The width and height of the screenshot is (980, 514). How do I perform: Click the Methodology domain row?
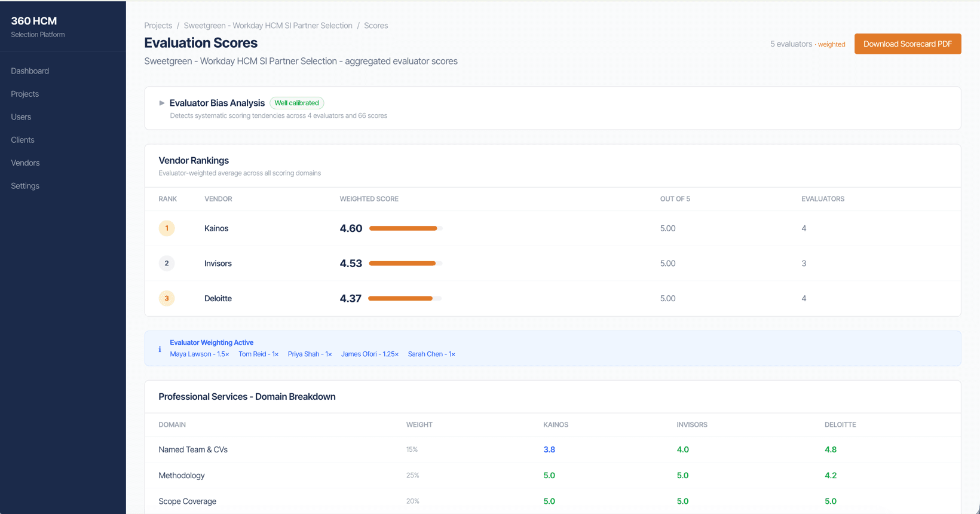[553, 475]
